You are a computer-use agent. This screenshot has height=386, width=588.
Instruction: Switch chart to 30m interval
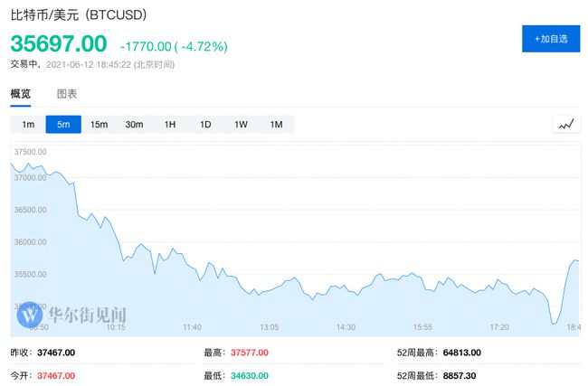[134, 125]
